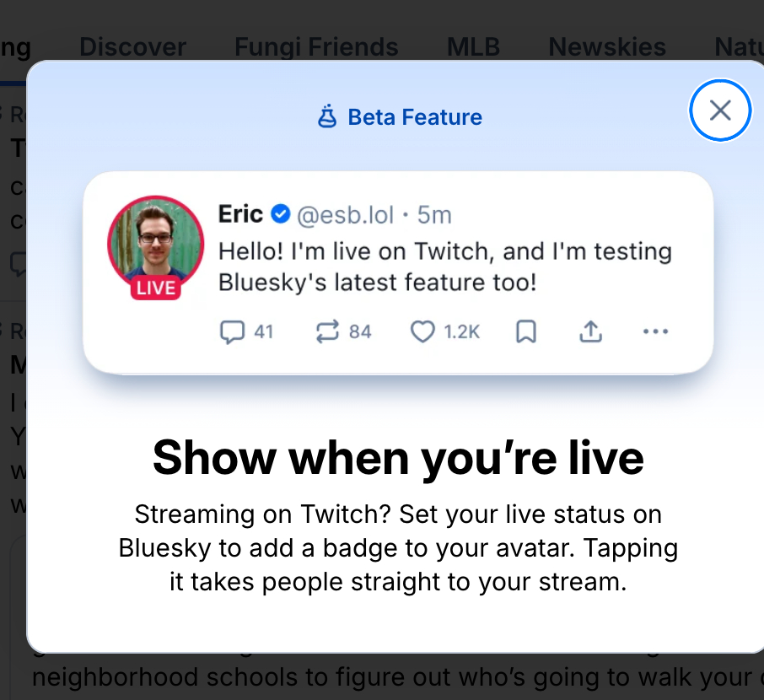Like Eric's post with the heart icon

coord(422,332)
